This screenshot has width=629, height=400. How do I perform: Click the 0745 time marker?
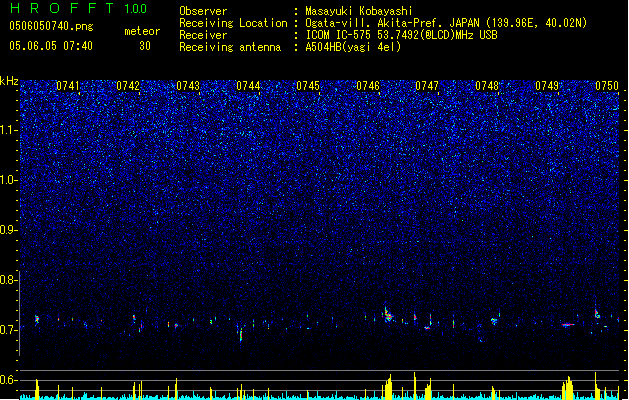coord(308,86)
